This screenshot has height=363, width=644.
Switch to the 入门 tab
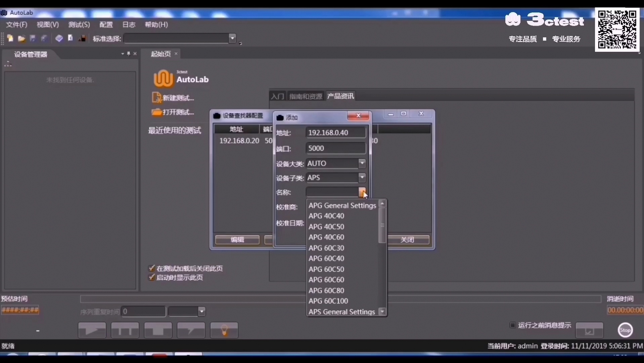click(278, 96)
